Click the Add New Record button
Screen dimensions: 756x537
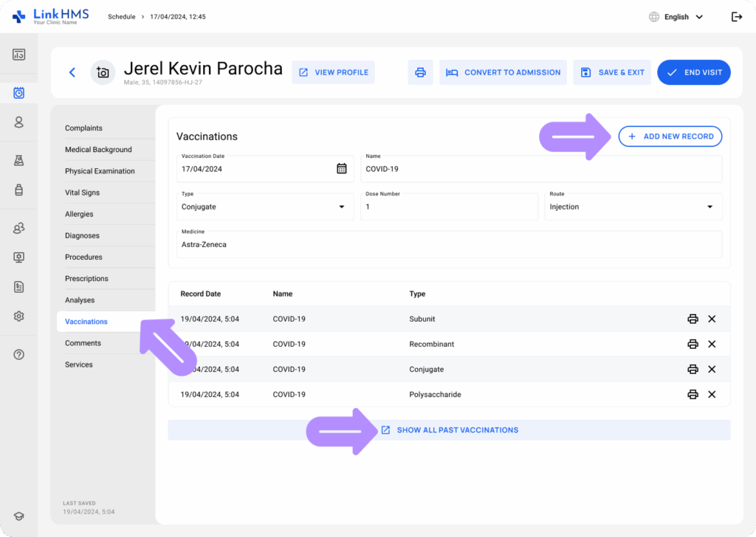tap(670, 136)
